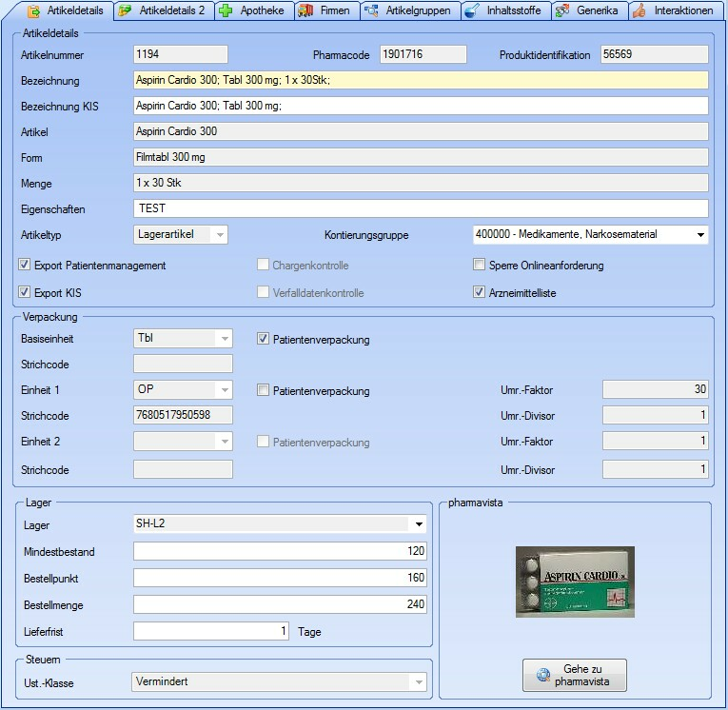The image size is (728, 710).
Task: Click the Artikeldetails tab icon
Action: tap(32, 11)
